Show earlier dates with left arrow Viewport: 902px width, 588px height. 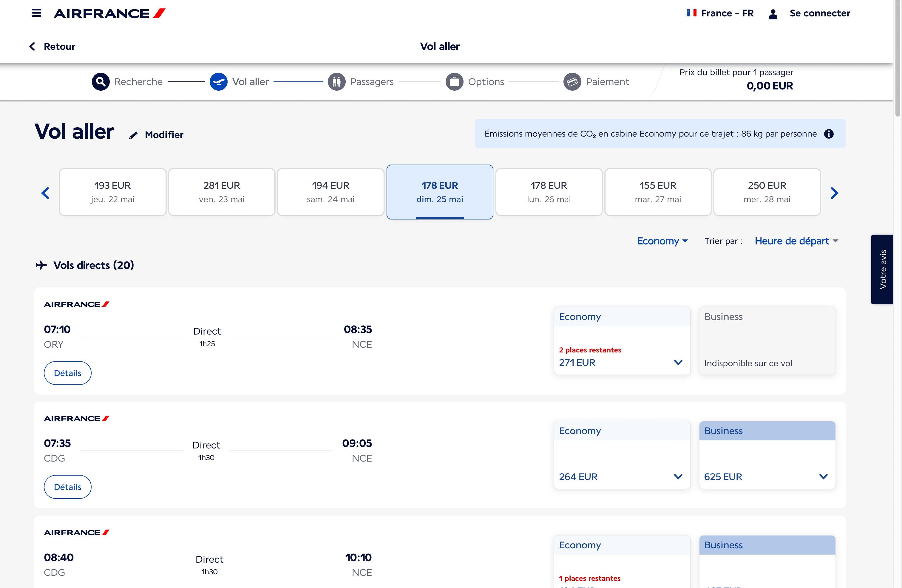(x=45, y=193)
